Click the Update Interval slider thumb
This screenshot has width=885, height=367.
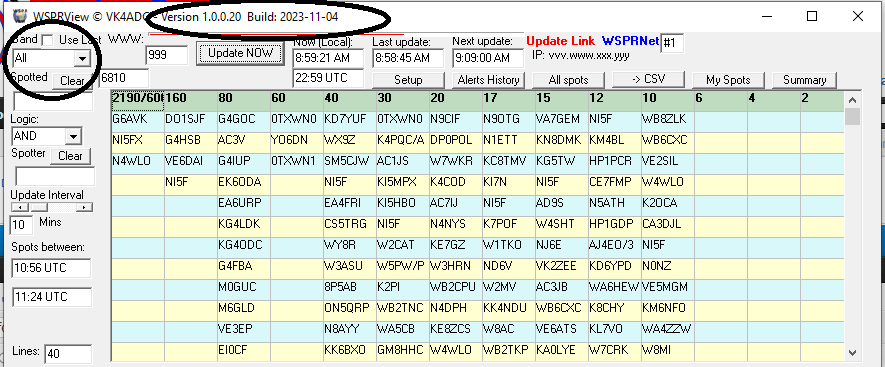[x=38, y=207]
